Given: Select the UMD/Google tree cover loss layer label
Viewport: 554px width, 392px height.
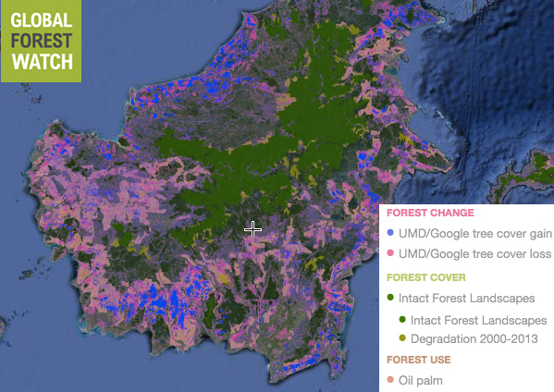Looking at the screenshot, I should [x=474, y=253].
